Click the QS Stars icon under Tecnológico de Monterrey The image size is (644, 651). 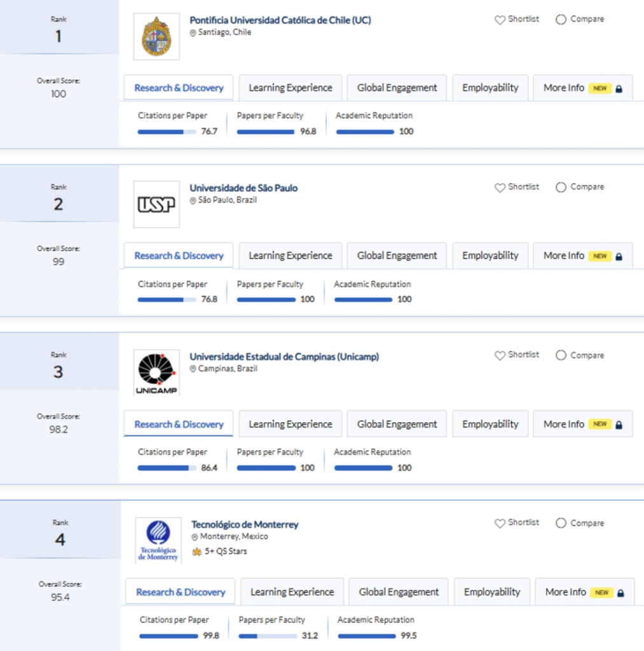(x=196, y=551)
